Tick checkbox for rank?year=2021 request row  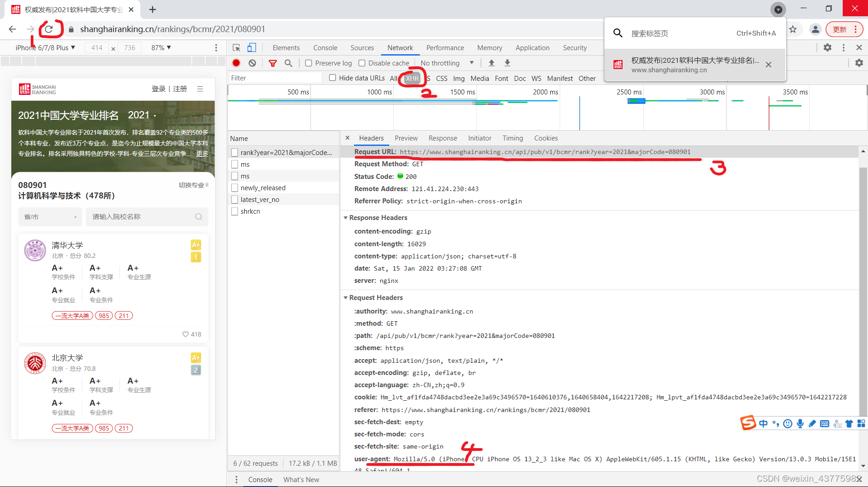[x=235, y=153]
